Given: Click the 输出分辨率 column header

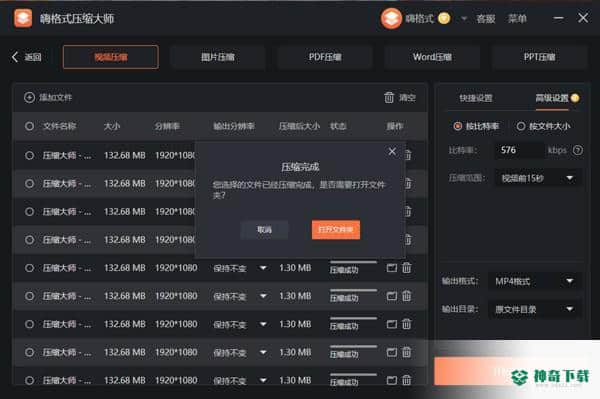Looking at the screenshot, I should (x=234, y=126).
